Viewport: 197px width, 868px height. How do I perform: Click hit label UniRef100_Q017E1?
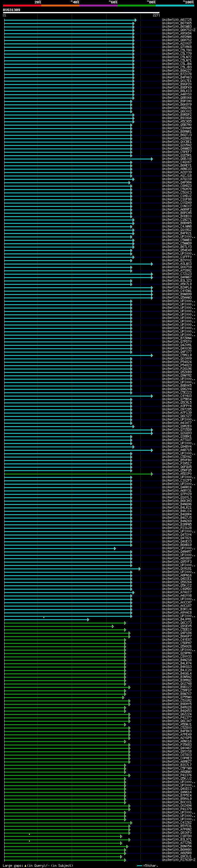pos(177,81)
